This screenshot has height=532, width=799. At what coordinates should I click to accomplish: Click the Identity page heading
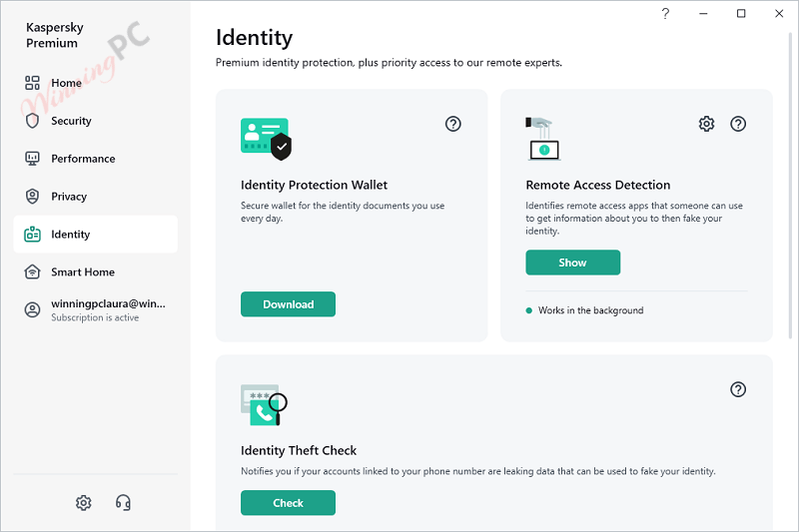pyautogui.click(x=255, y=38)
